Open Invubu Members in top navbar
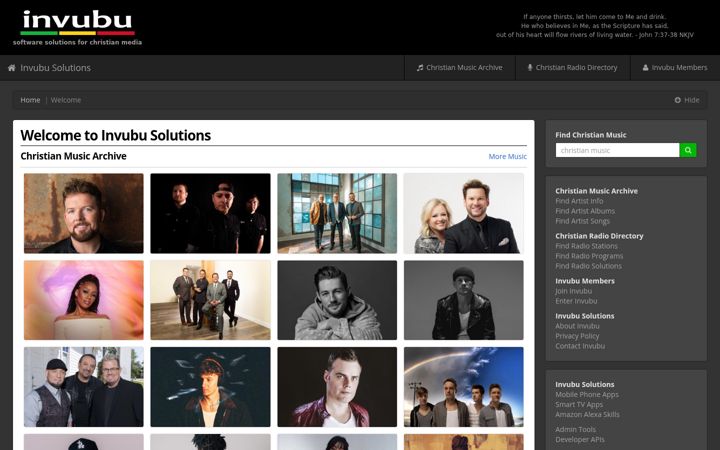720x450 pixels. (x=675, y=68)
